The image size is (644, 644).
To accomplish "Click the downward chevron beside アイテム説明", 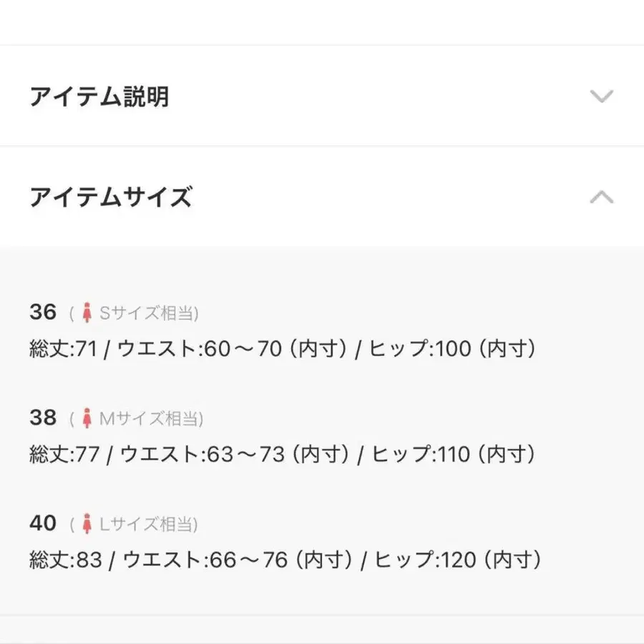I will coord(601,97).
